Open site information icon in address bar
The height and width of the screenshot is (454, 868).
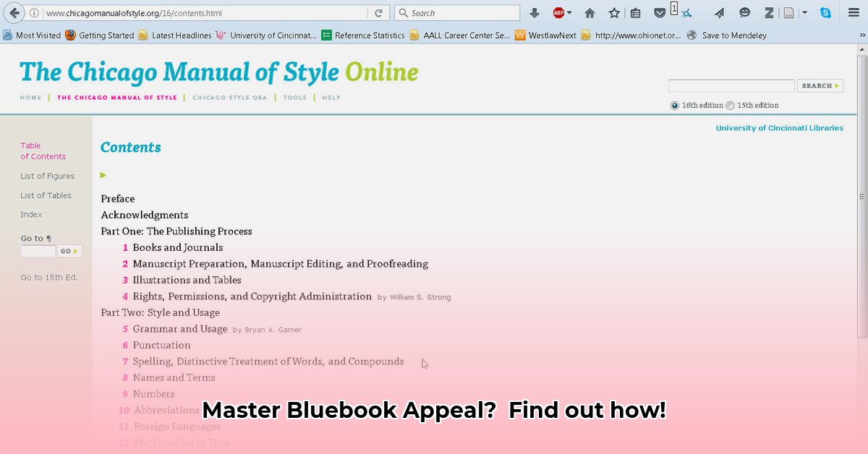coord(34,13)
